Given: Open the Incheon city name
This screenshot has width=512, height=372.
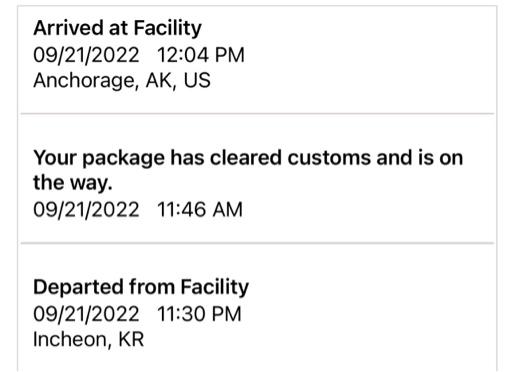Looking at the screenshot, I should click(71, 340).
